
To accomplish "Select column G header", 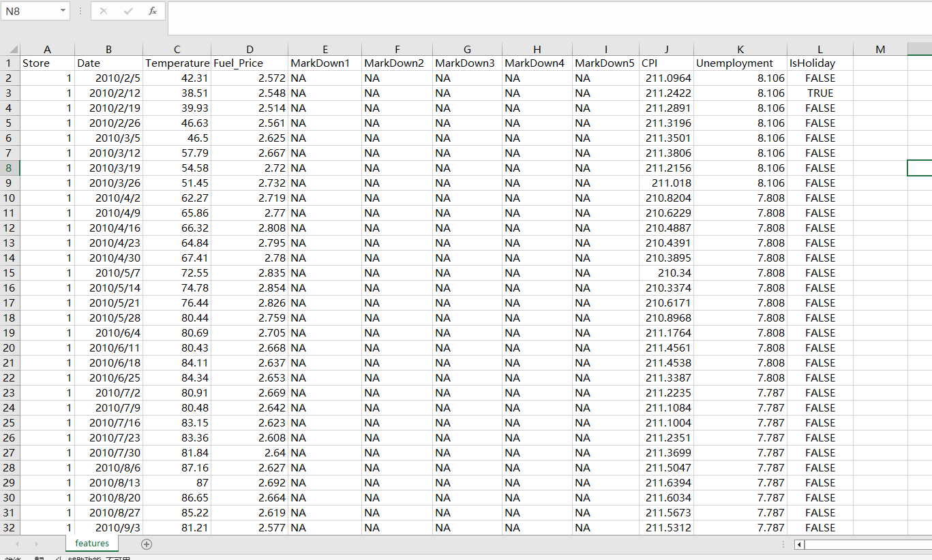I will tap(467, 49).
